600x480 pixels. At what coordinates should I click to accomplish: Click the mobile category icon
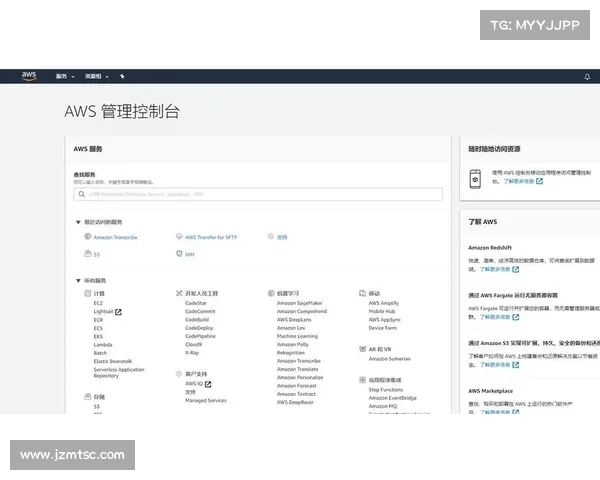click(x=362, y=293)
